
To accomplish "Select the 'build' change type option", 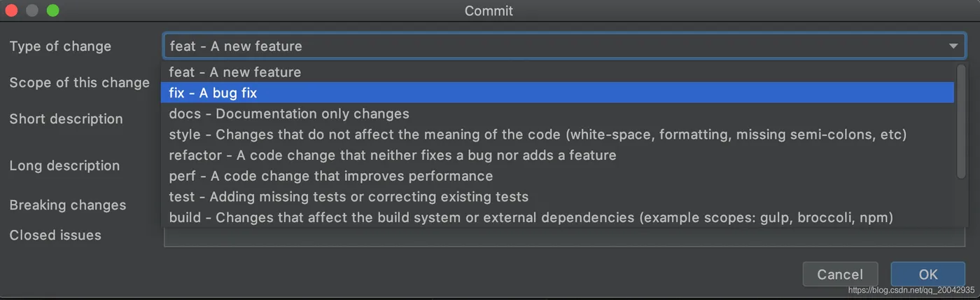I will (x=530, y=218).
